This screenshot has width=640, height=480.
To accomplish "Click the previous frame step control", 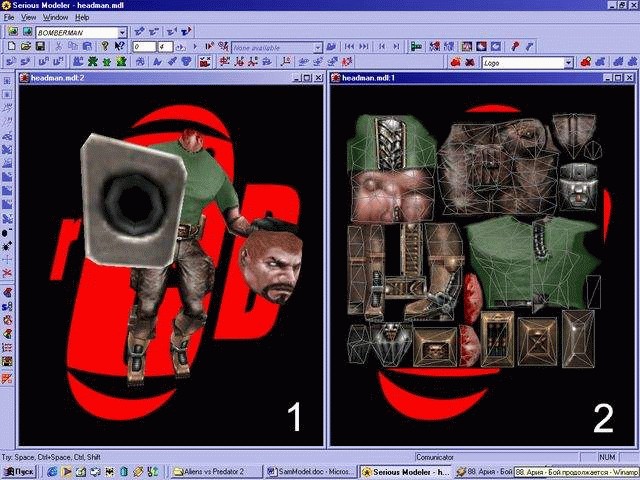I will (382, 47).
